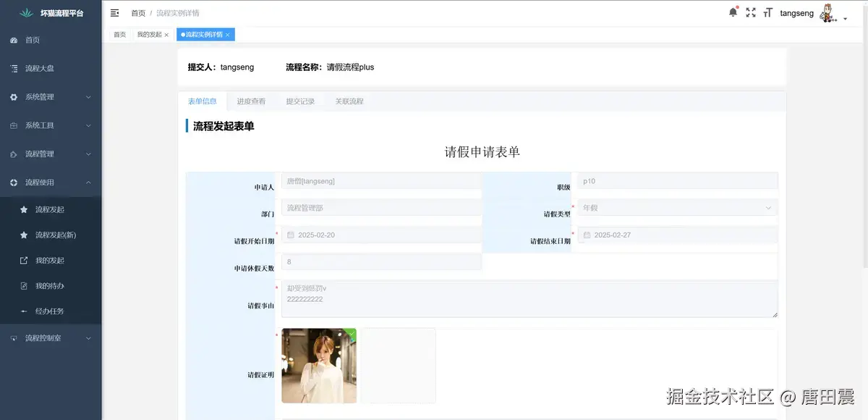This screenshot has width=868, height=420.
Task: Click the 请假流程plus process name
Action: tap(350, 67)
